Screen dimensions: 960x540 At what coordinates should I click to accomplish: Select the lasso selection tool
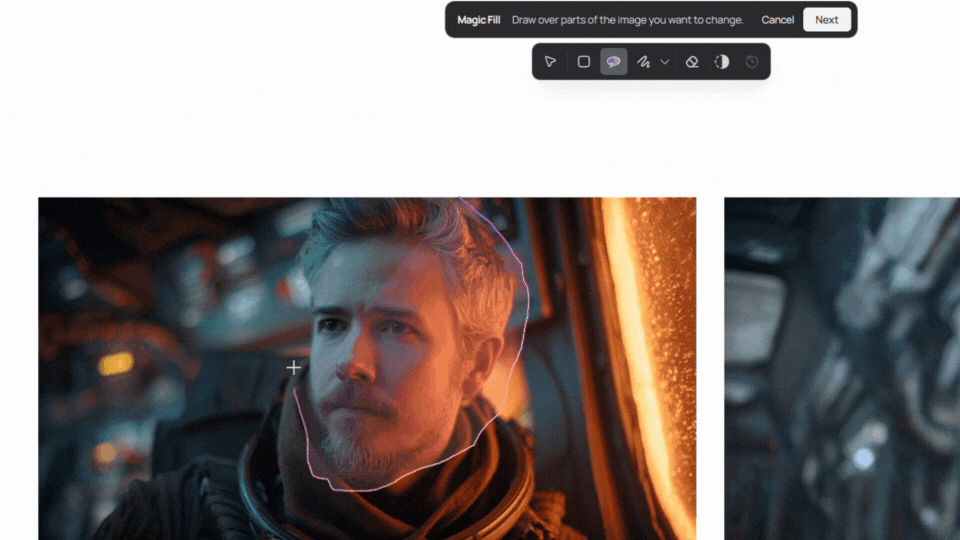point(613,62)
